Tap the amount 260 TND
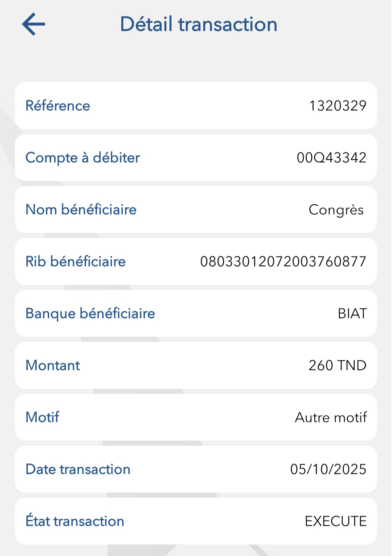 tap(337, 365)
